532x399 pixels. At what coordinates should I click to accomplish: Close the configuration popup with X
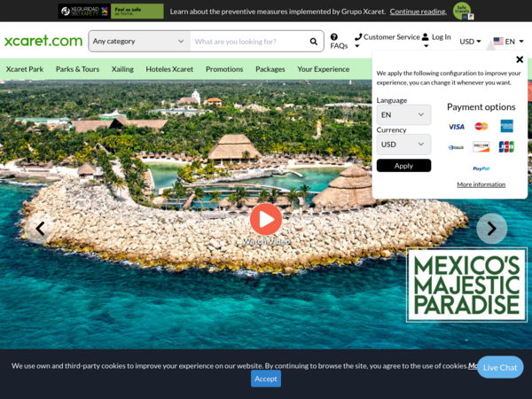[519, 59]
